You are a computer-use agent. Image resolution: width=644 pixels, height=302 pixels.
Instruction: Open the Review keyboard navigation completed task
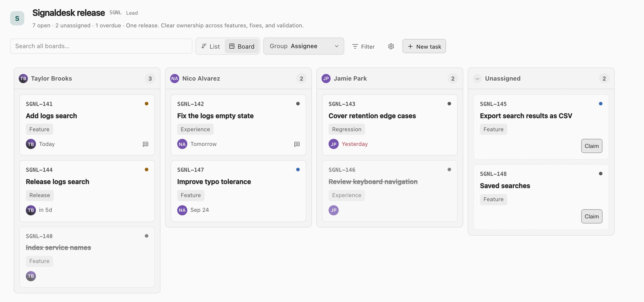point(373,182)
